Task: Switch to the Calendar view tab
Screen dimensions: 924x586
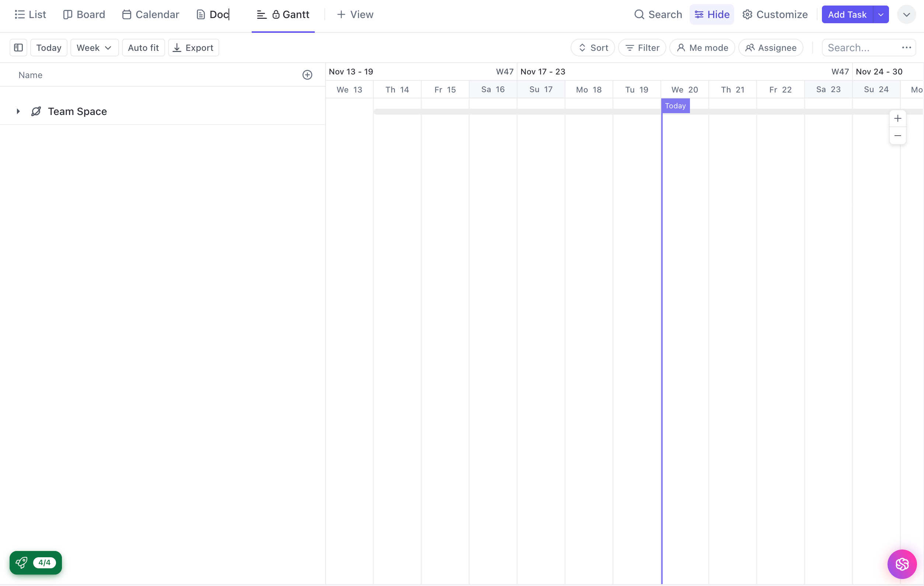Action: pyautogui.click(x=150, y=15)
